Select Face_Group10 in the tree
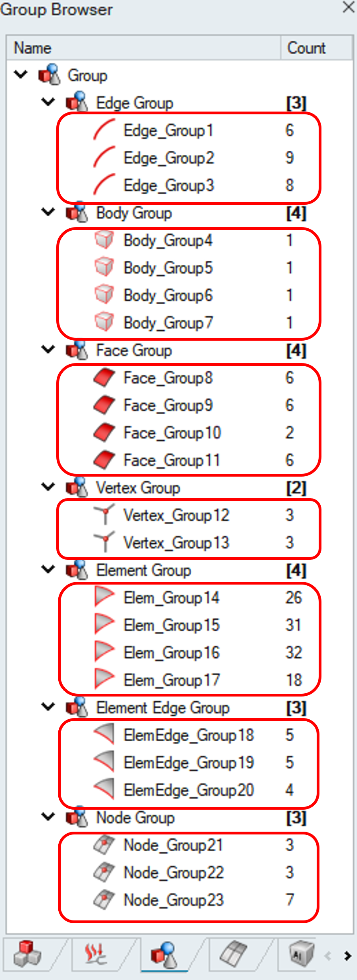 point(172,433)
